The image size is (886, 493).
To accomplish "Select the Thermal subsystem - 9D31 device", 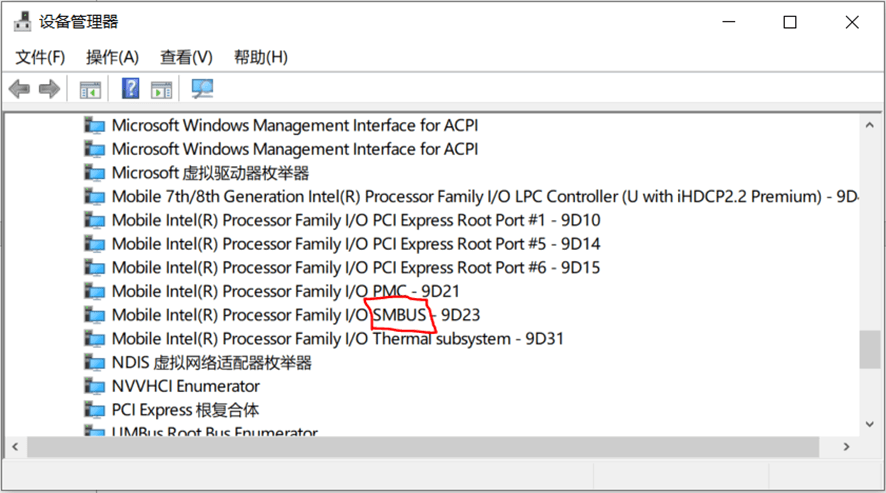I will pos(337,339).
